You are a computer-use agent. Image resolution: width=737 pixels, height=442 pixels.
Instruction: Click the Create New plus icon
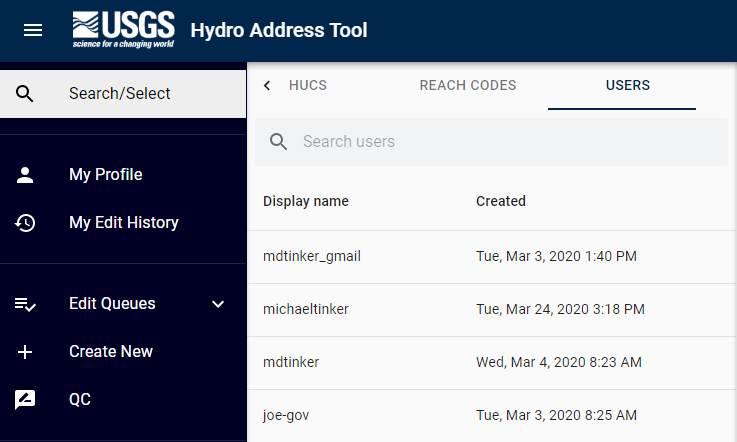tap(25, 352)
